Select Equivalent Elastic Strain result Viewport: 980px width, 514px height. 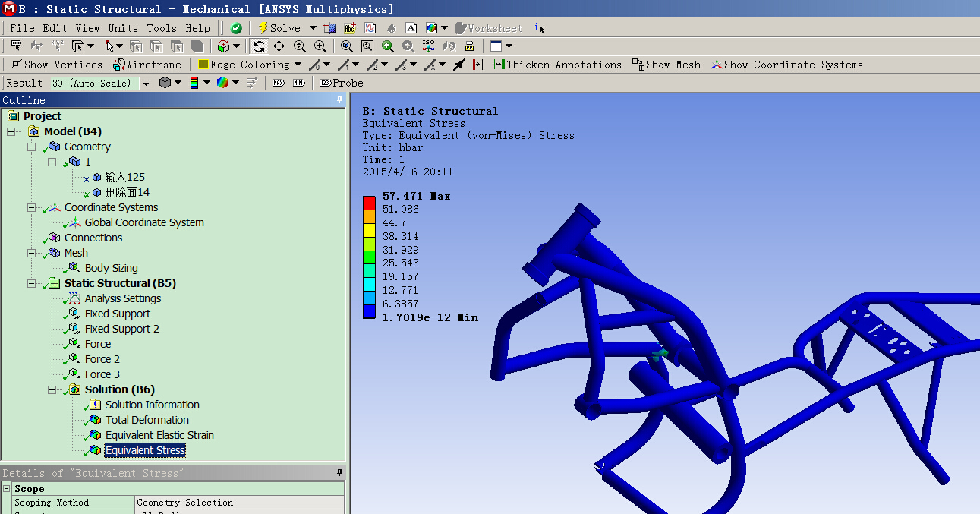[159, 435]
